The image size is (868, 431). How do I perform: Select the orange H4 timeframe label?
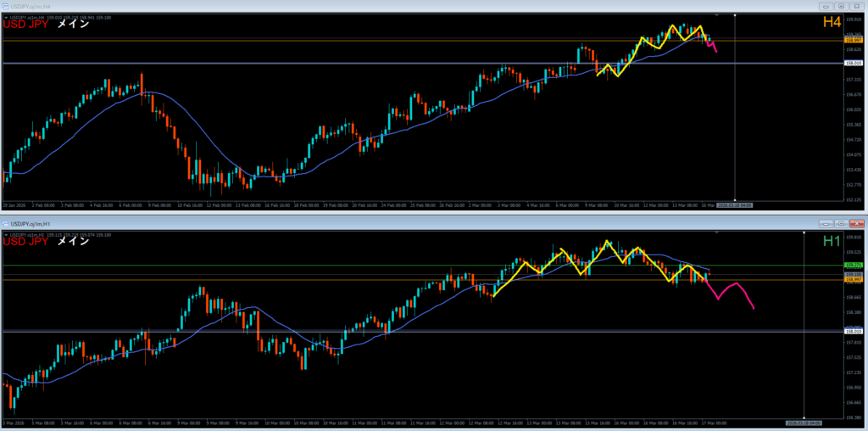click(x=832, y=23)
